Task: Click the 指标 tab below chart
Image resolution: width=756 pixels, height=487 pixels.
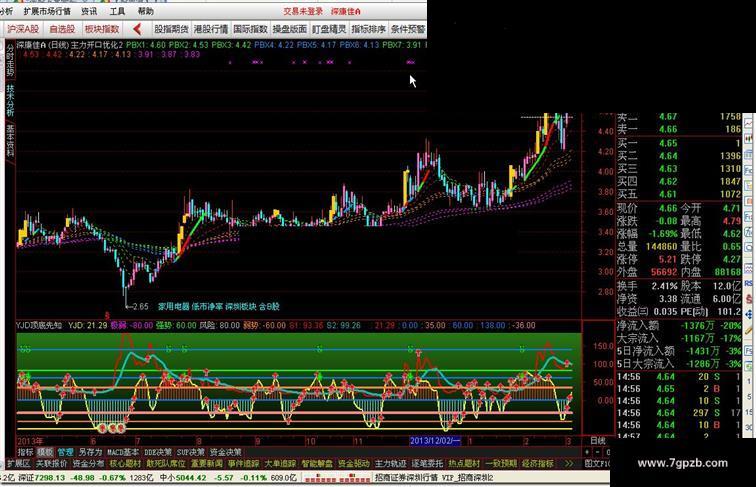Action: click(x=25, y=452)
